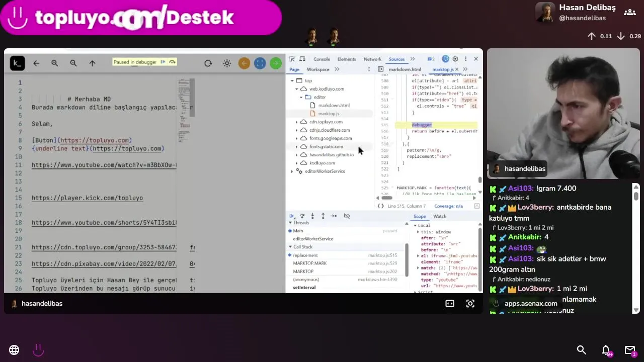The width and height of the screenshot is (644, 362).
Task: Expand the cdn.topluyo.com node
Action: (297, 122)
